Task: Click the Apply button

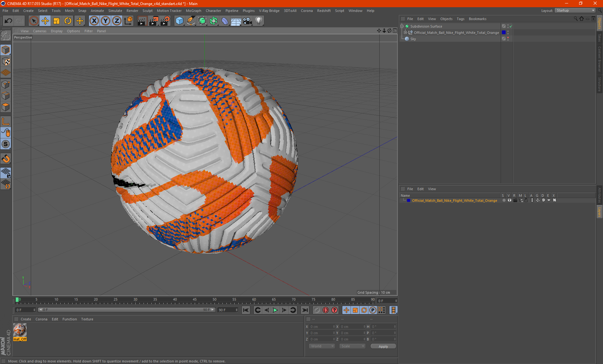Action: [383, 346]
